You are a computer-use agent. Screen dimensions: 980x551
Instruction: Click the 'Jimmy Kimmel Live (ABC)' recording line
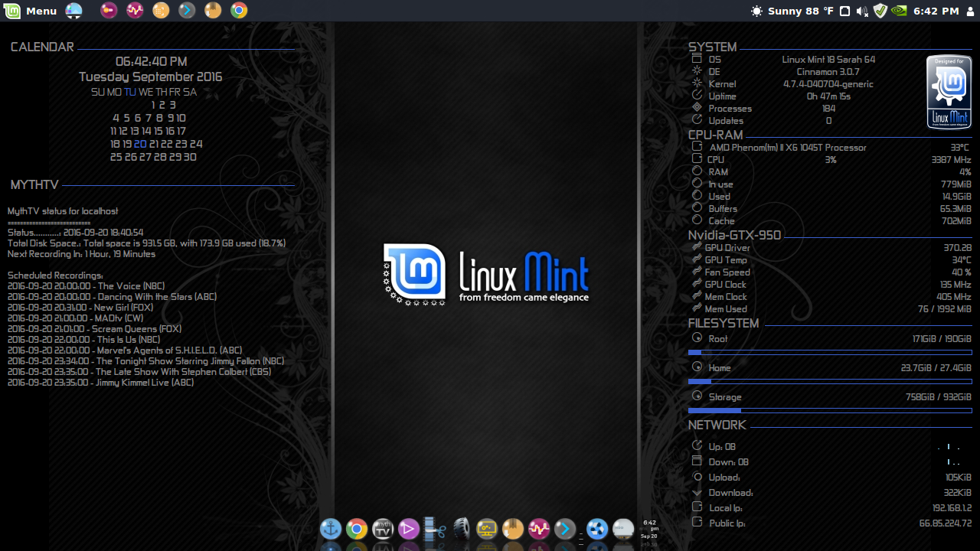(x=101, y=383)
